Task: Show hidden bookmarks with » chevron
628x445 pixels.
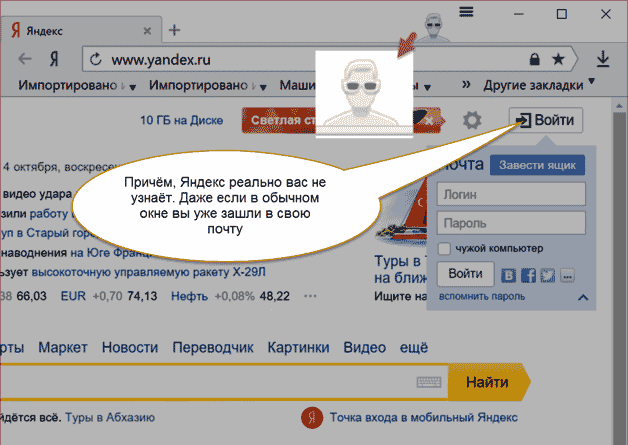Action: pos(466,85)
